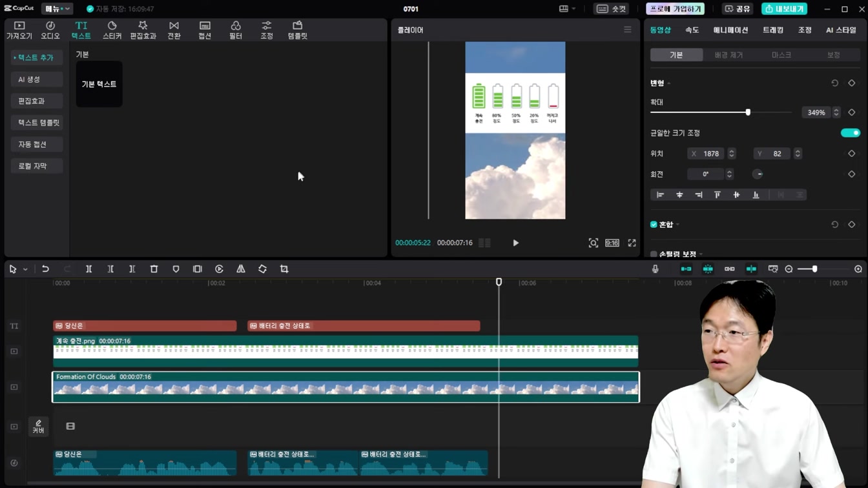Viewport: 868px width, 488px height.
Task: Click the 기본 텍스트 thumbnail
Action: [x=99, y=84]
